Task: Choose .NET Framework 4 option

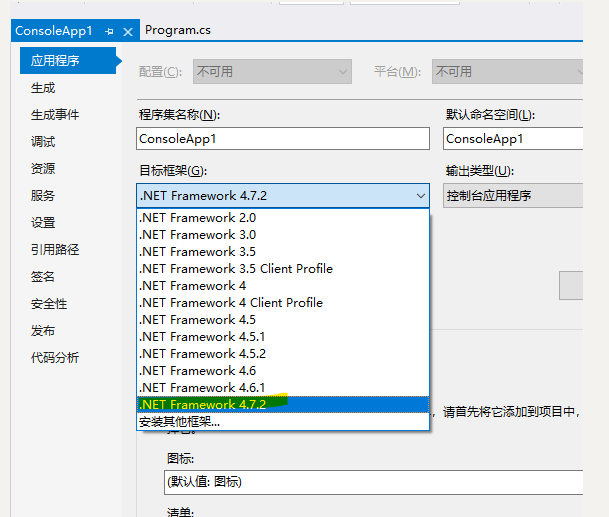Action: tap(283, 286)
